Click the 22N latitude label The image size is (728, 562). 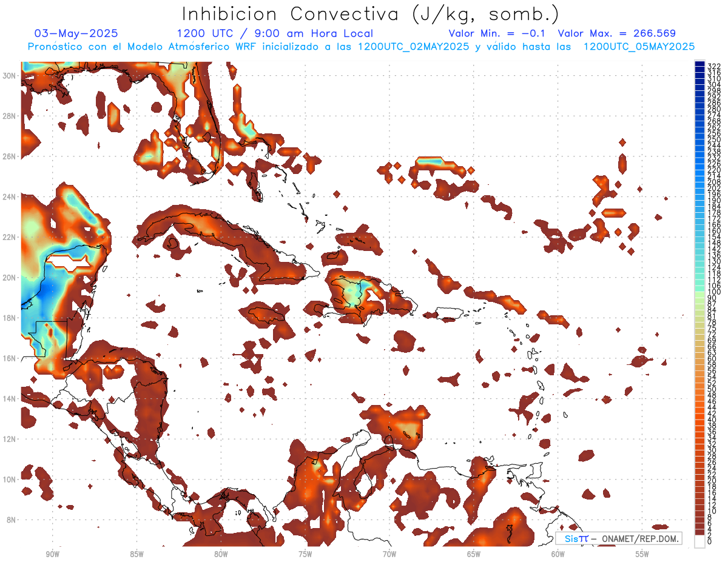click(10, 237)
